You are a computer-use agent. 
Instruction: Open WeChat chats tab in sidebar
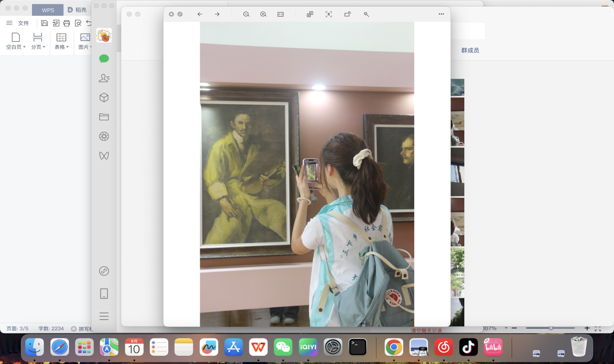pyautogui.click(x=104, y=58)
